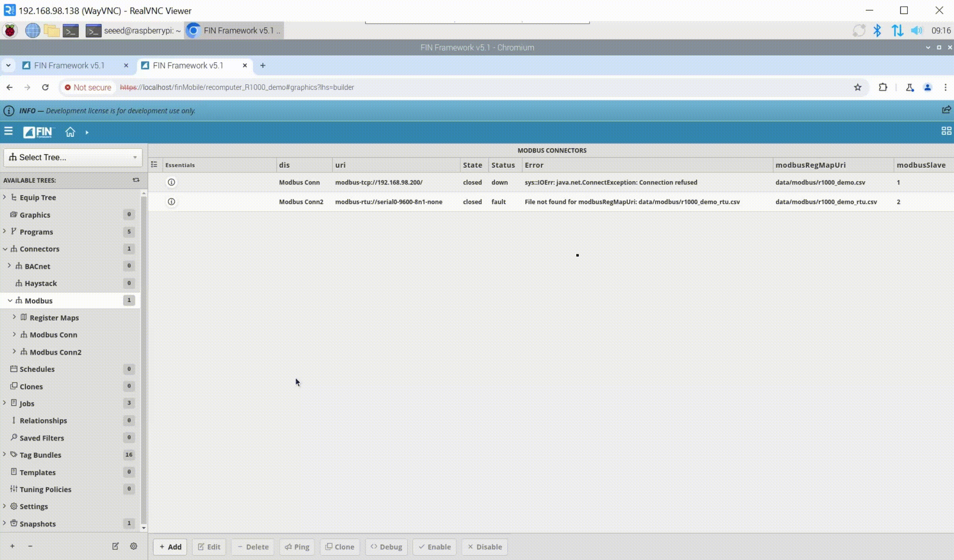Open info for the Modbus Conn2 row
Image resolution: width=954 pixels, height=560 pixels.
pos(171,202)
